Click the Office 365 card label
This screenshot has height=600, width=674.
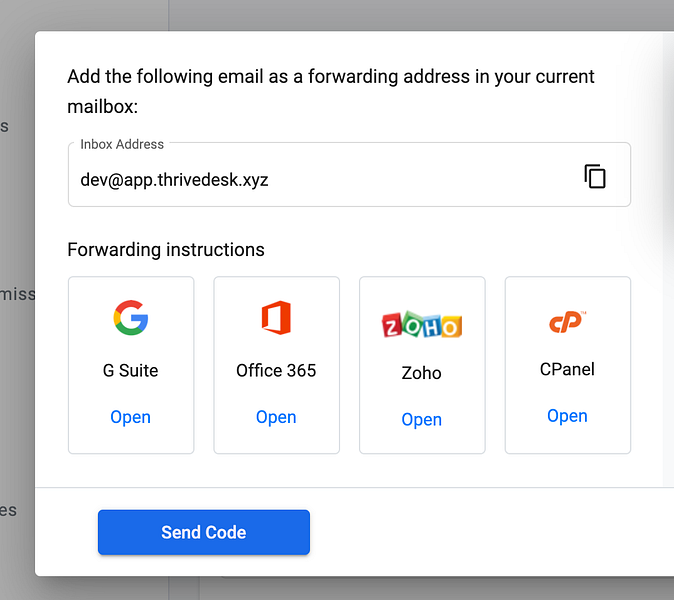click(x=276, y=370)
